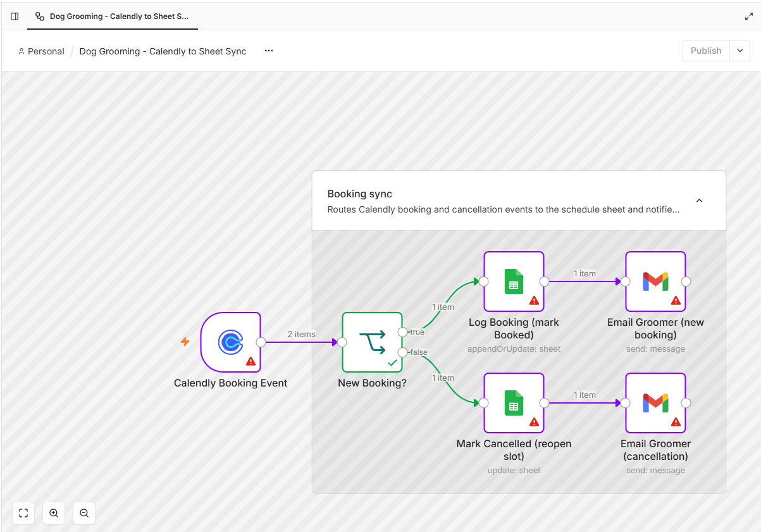The height and width of the screenshot is (532, 761).
Task: Click the Publish button
Action: pos(706,51)
